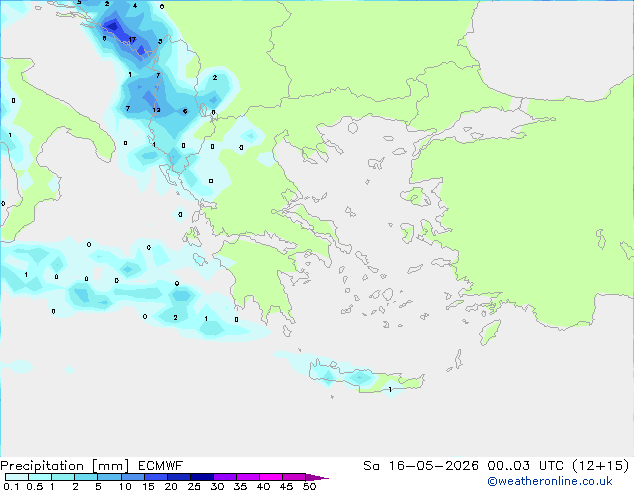Click the "0.5" legend scale label
The image size is (634, 490).
click(x=35, y=486)
